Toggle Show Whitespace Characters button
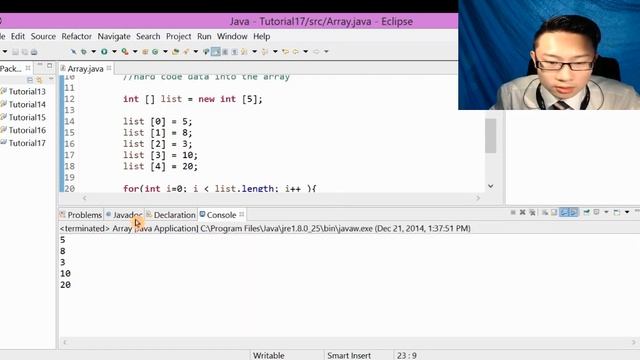The height and width of the screenshot is (360, 640). point(234,52)
